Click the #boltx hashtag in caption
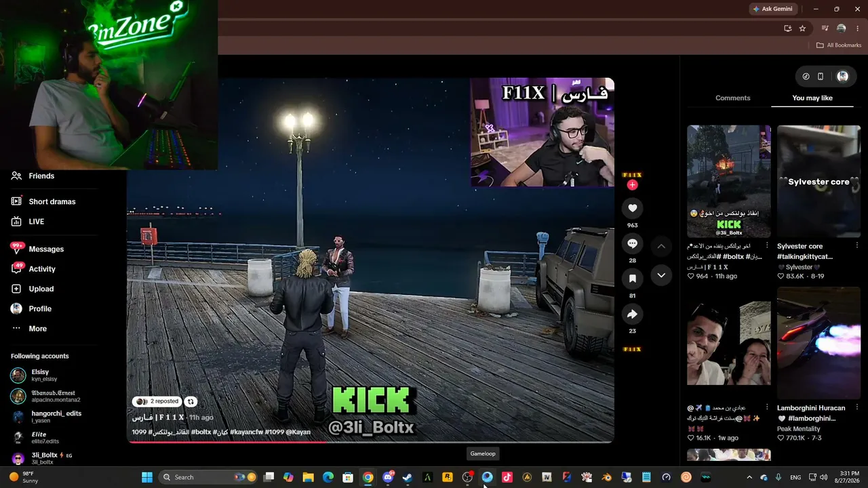 (x=200, y=432)
